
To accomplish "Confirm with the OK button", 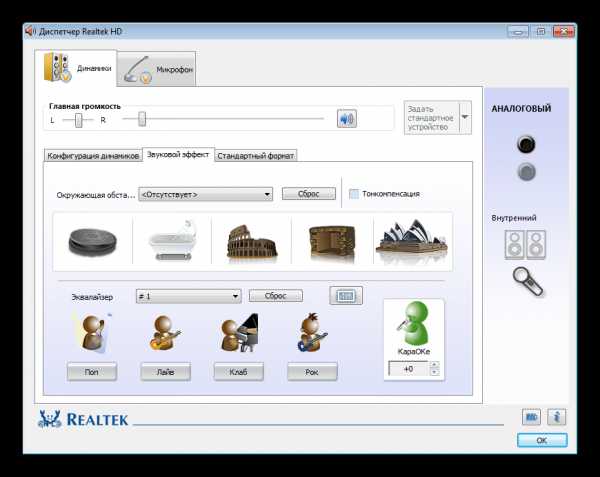I will pos(542,440).
